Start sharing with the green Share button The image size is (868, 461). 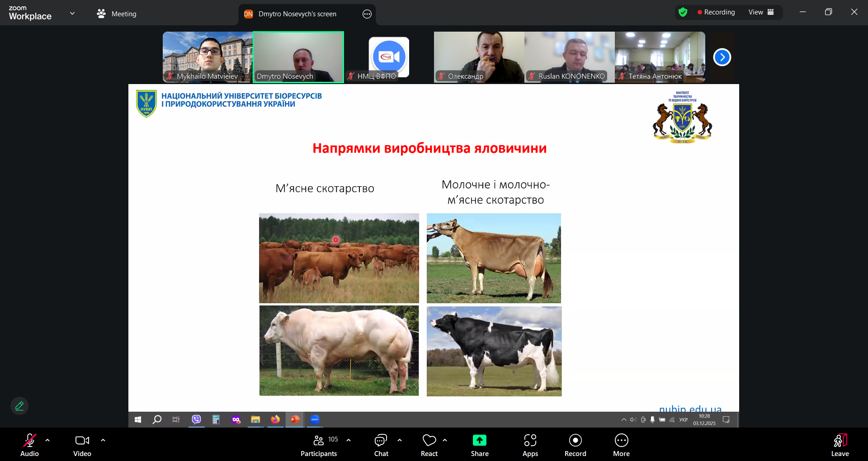pyautogui.click(x=480, y=445)
